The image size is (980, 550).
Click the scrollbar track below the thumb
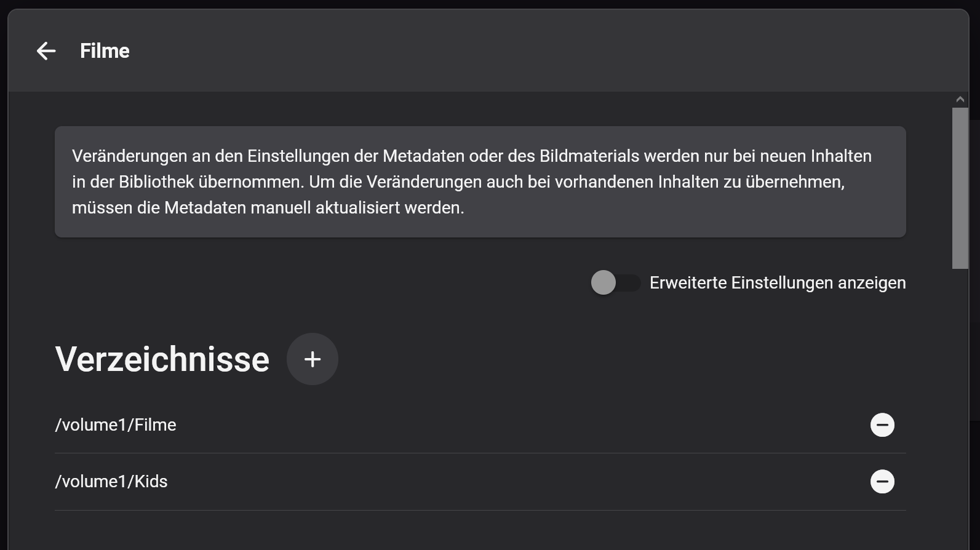coord(960,406)
